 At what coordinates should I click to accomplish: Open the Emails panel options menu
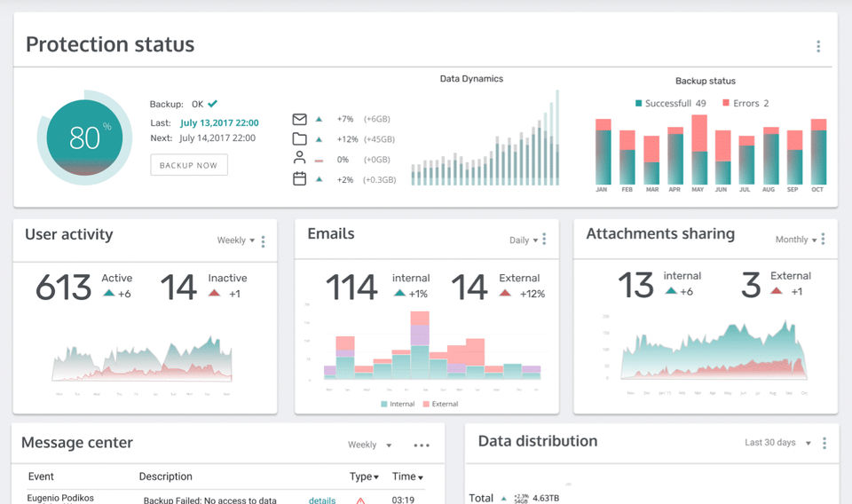(x=544, y=239)
